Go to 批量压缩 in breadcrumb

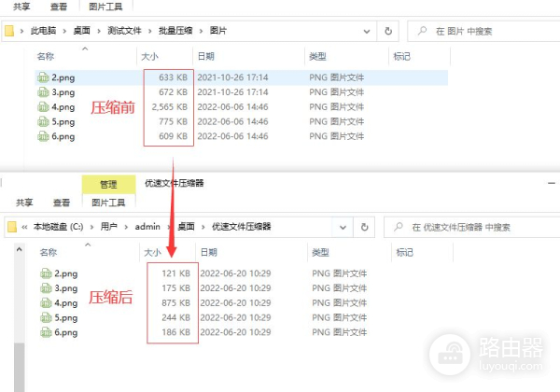175,31
